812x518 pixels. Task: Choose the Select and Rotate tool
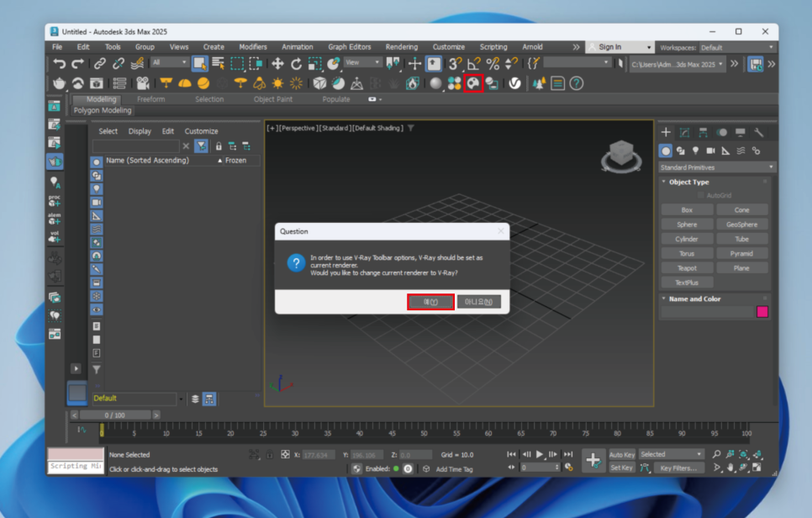[x=296, y=64]
